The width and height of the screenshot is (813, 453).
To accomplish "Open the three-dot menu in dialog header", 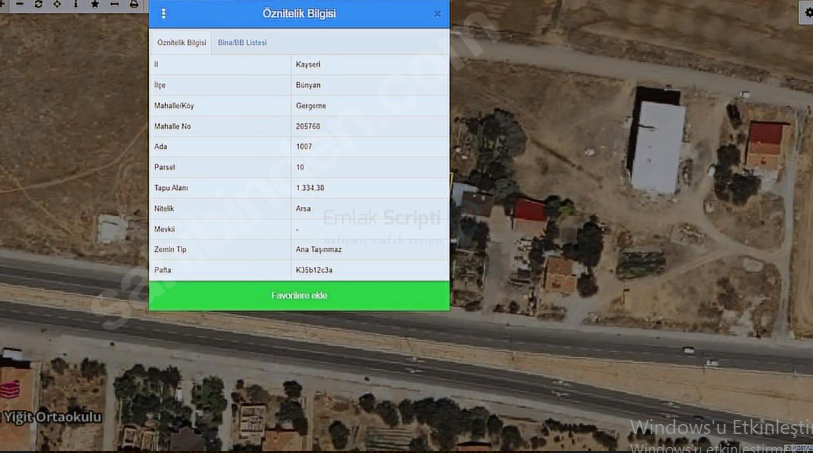I will 163,13.
